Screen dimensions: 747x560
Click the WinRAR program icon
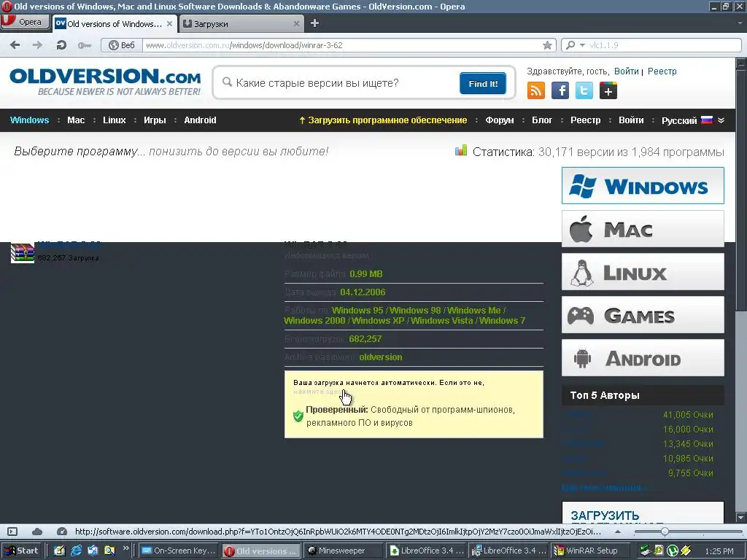coord(23,253)
